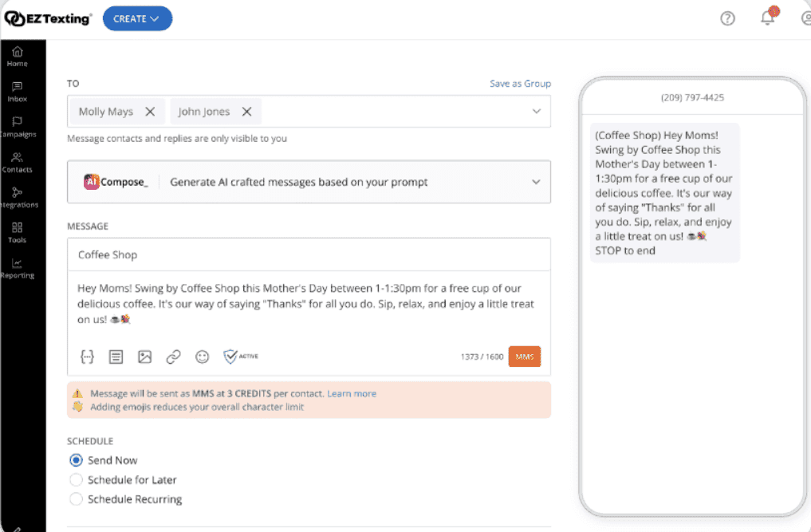Click the 1373 / 1600 character counter
This screenshot has height=532, width=811.
tap(482, 357)
